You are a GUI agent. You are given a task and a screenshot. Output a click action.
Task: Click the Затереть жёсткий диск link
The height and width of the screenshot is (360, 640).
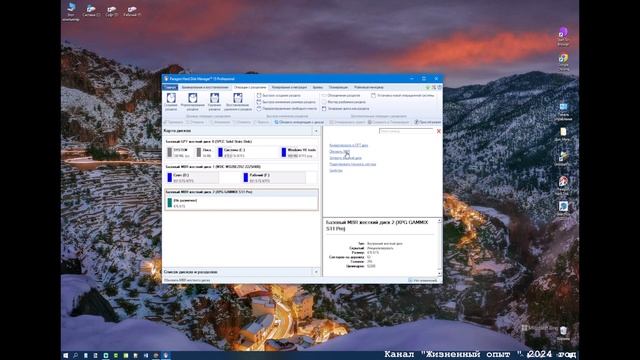[x=345, y=158]
